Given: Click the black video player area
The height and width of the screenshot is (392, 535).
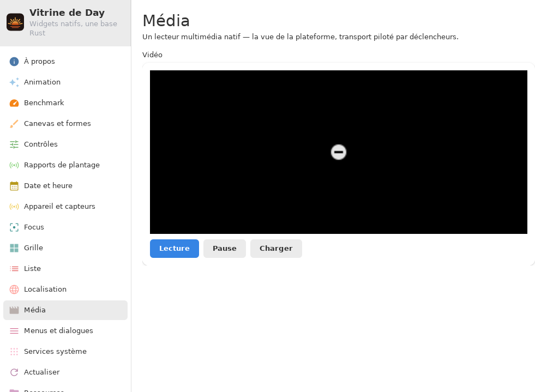Looking at the screenshot, I should (x=339, y=152).
